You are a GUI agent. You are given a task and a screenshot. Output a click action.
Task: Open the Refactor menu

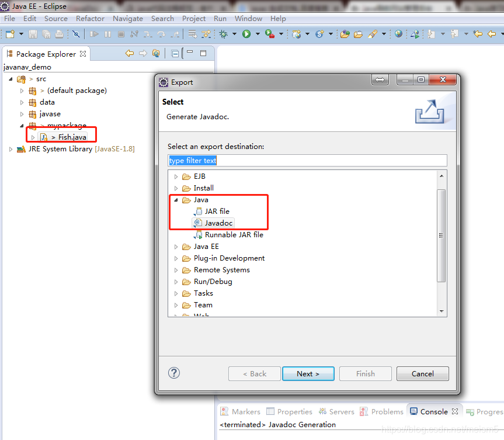click(x=90, y=19)
